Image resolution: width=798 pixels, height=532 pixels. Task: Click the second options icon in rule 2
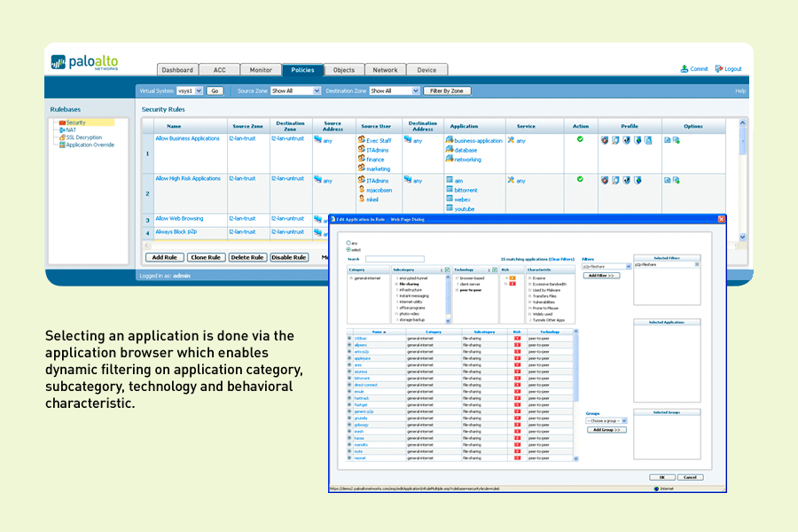coord(677,180)
